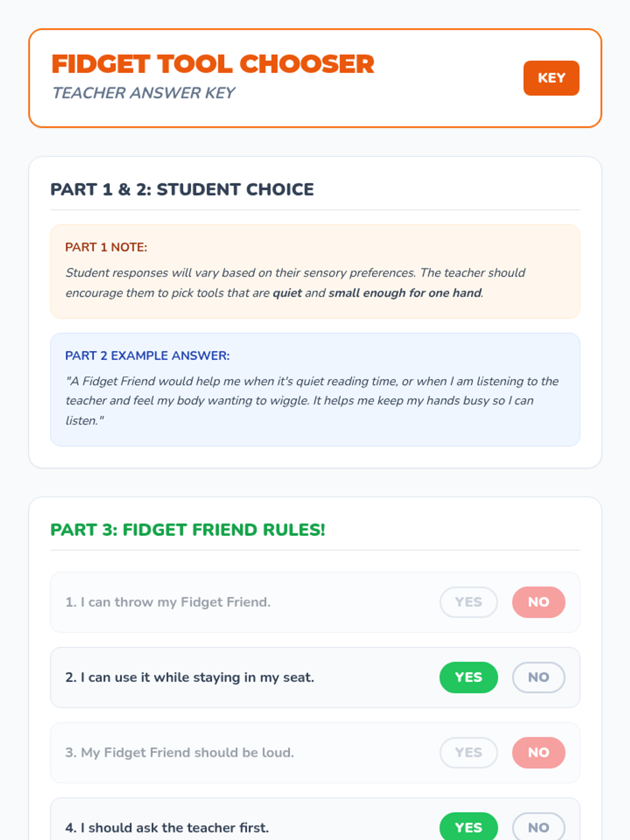The width and height of the screenshot is (630, 840).
Task: Pick YES for Fidget Friend being loud
Action: (468, 752)
